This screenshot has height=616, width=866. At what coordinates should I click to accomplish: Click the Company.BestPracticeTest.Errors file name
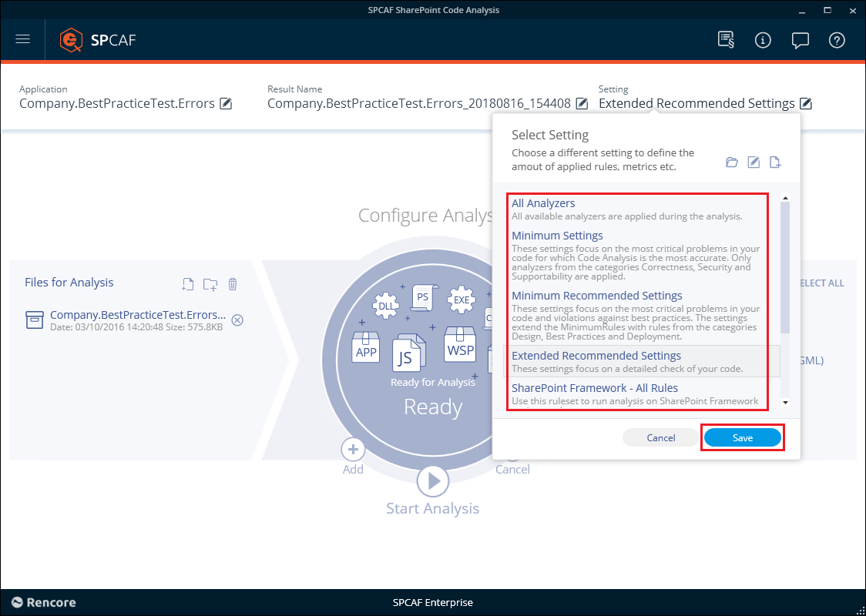coord(137,315)
